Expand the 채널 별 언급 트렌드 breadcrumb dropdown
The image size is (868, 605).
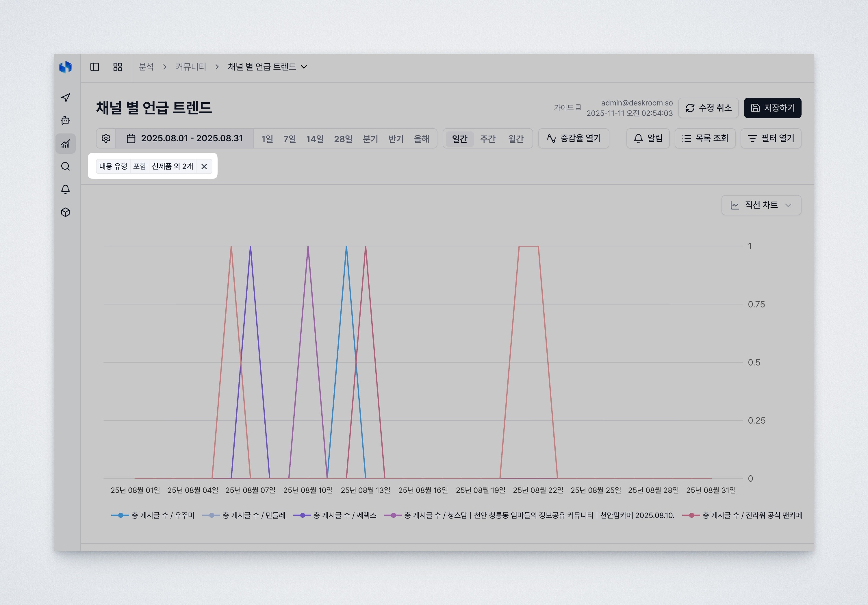(x=304, y=66)
